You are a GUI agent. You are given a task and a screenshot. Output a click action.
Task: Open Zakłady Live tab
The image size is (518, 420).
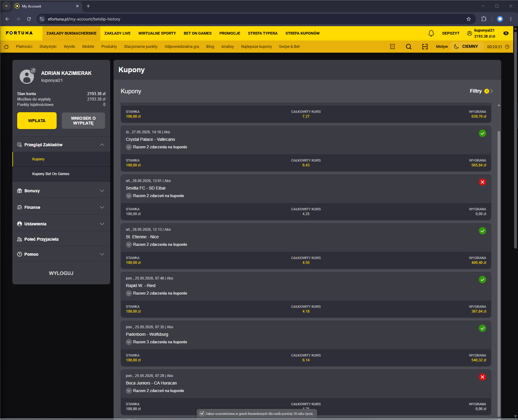coord(117,33)
